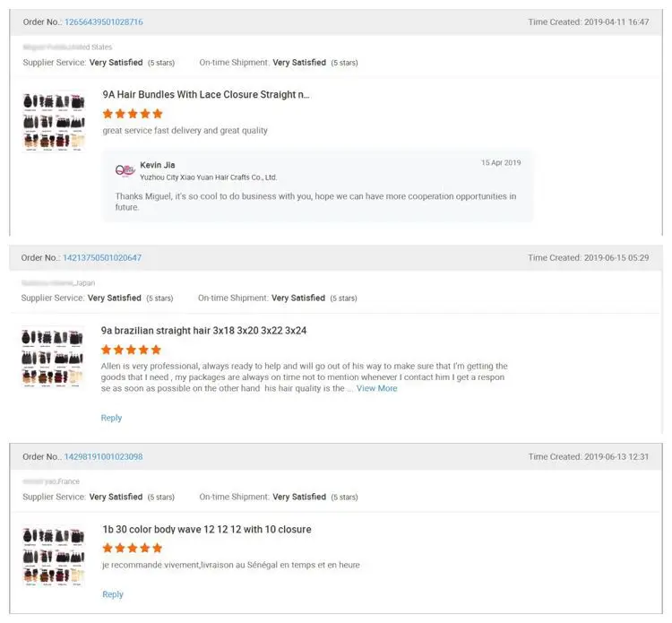Reply to the body wave closure review
This screenshot has width=672, height=623.
click(113, 594)
